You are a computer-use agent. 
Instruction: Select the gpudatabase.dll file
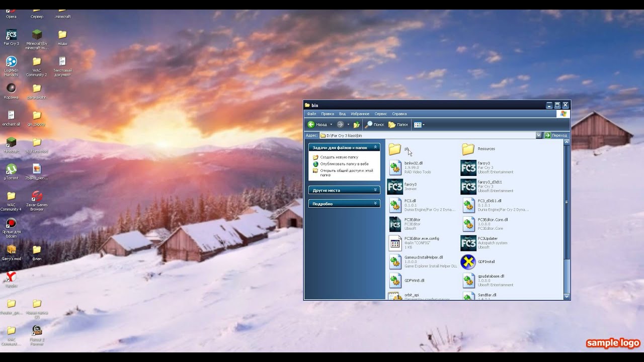[488, 281]
